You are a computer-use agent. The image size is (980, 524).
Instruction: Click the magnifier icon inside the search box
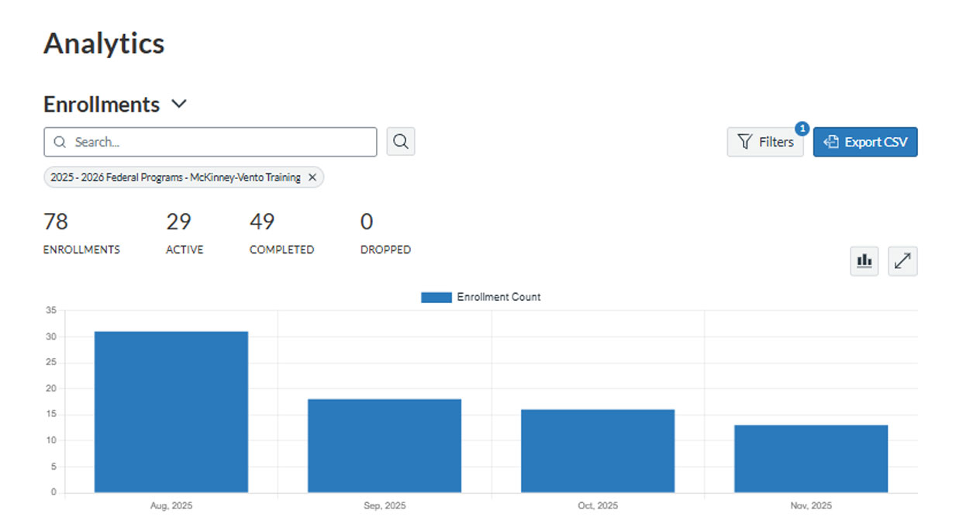(60, 142)
